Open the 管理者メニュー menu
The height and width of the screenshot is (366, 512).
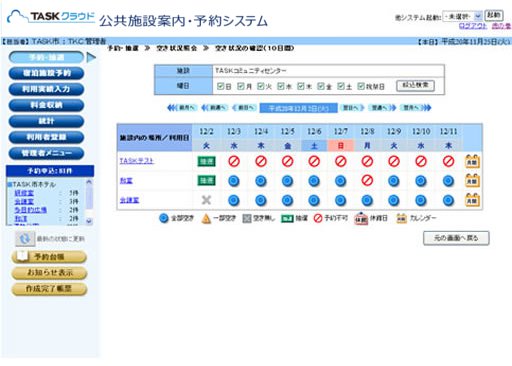pos(46,153)
